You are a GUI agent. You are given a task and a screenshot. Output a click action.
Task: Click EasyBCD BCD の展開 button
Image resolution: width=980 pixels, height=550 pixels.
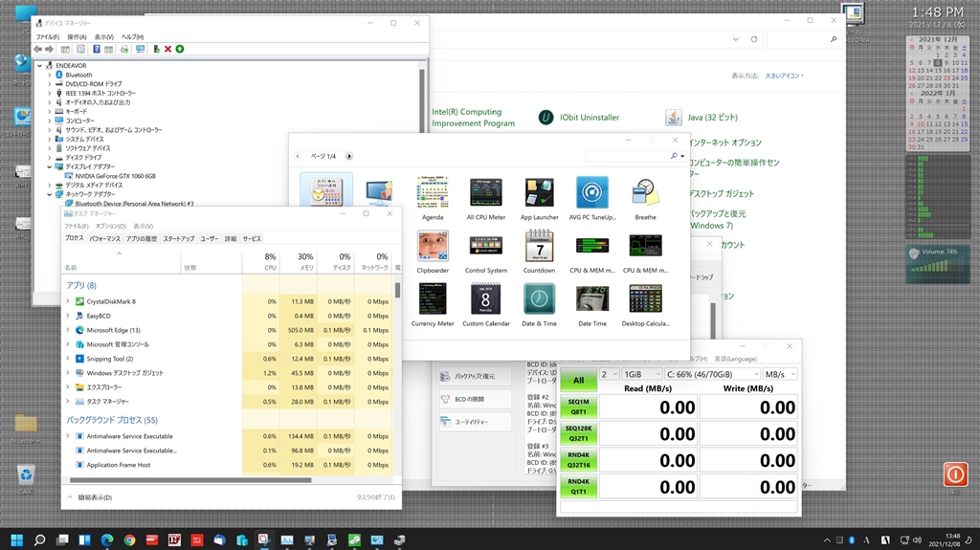(x=475, y=399)
